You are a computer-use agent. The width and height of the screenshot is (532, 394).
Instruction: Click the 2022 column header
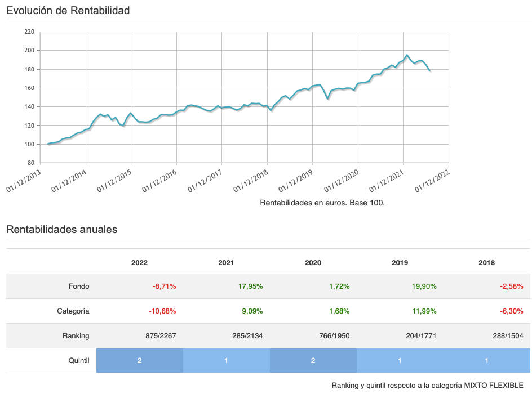click(x=140, y=262)
